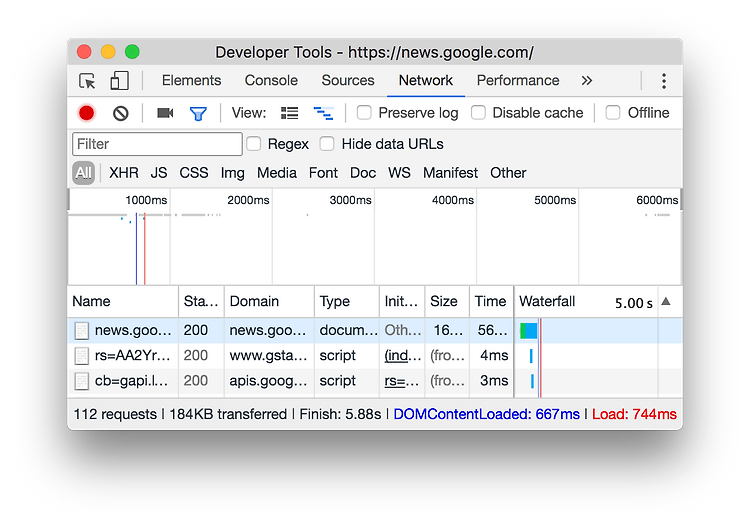Stop recording network log with red button
Viewport: 750px width, 526px height.
pyautogui.click(x=87, y=113)
